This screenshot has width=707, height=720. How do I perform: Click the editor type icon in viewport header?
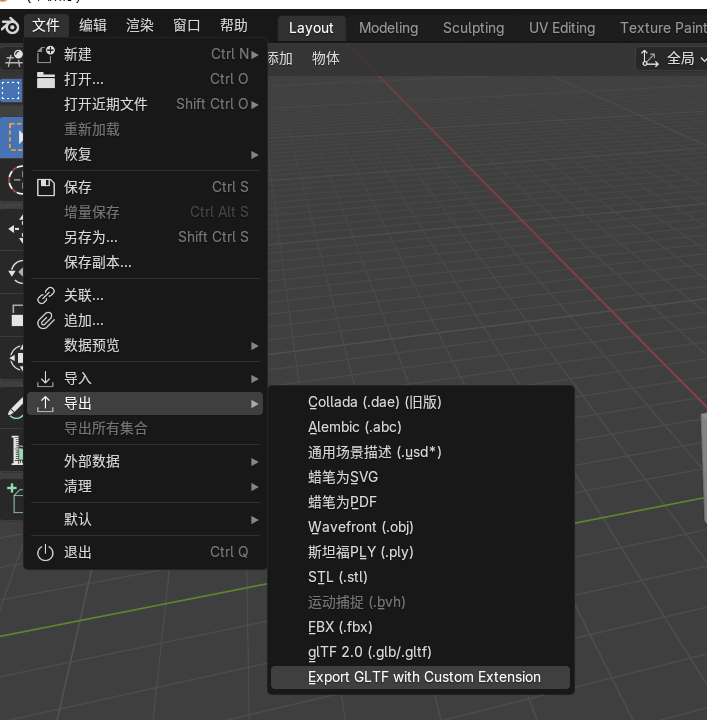tap(13, 58)
